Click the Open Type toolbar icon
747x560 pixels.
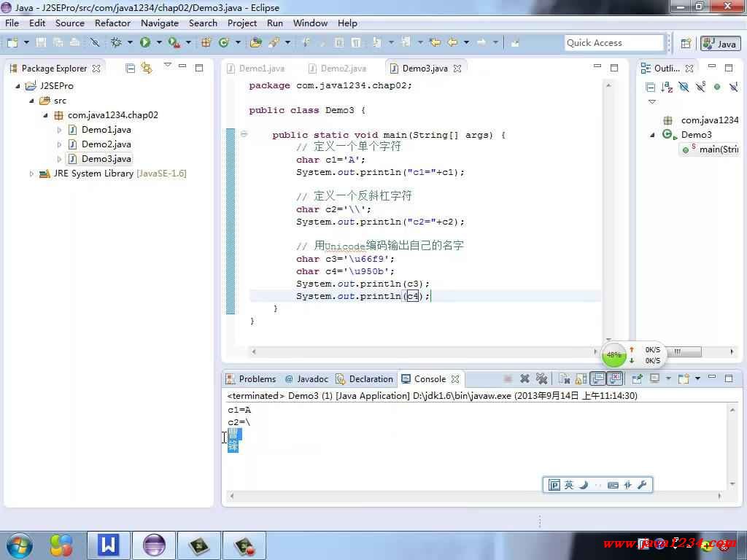(256, 43)
